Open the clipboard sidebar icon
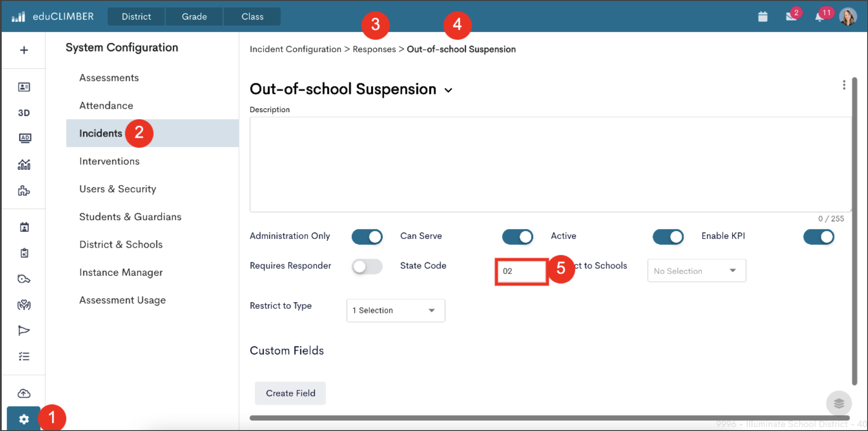Viewport: 868px width, 431px height. pos(24,253)
